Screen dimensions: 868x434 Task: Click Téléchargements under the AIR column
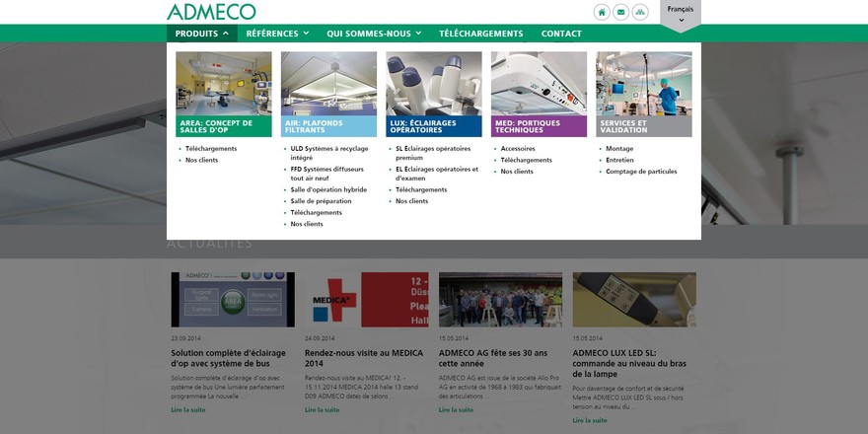coord(316,213)
